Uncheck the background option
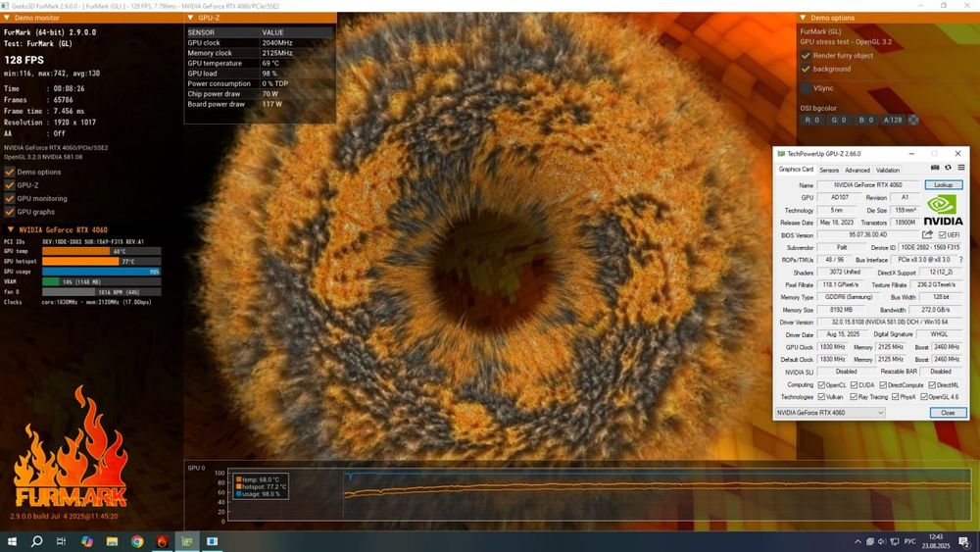Image resolution: width=980 pixels, height=552 pixels. (x=806, y=69)
